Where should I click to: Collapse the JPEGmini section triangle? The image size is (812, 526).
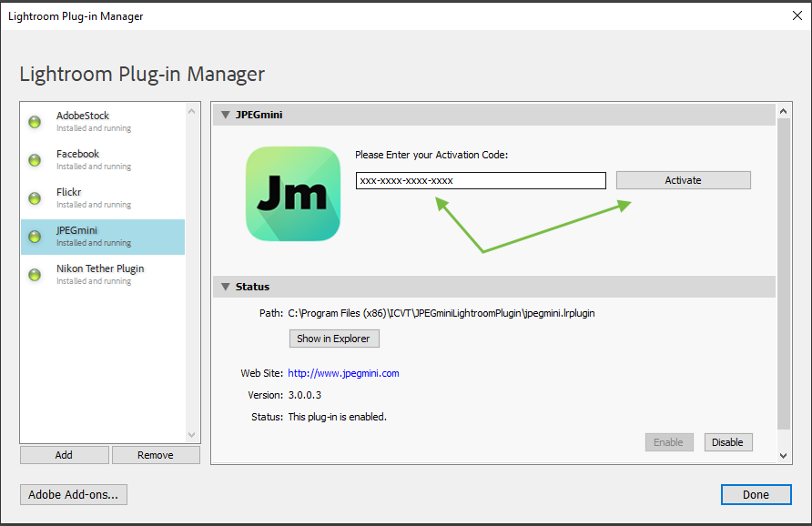pyautogui.click(x=225, y=115)
